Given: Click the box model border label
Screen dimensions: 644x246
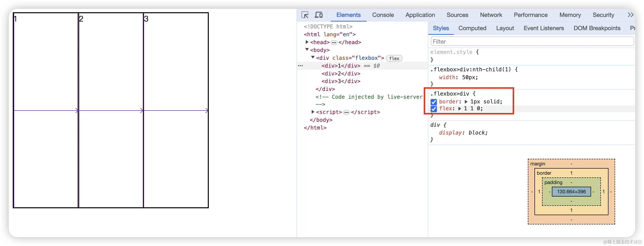Looking at the screenshot, I should coord(544,173).
